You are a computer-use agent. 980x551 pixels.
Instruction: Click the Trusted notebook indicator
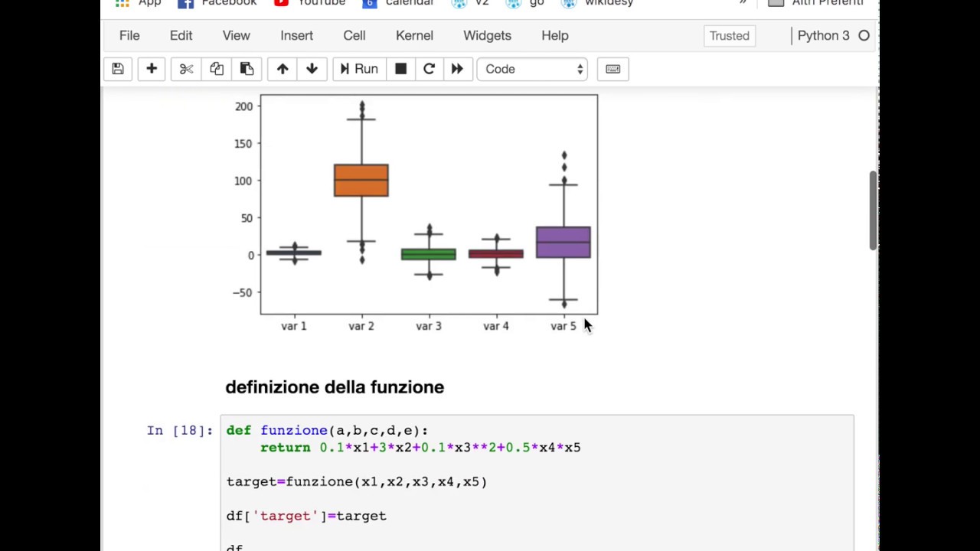pos(729,35)
